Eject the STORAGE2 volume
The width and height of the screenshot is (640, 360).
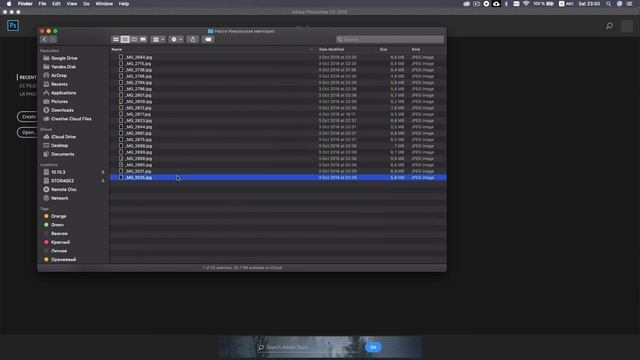coord(103,180)
